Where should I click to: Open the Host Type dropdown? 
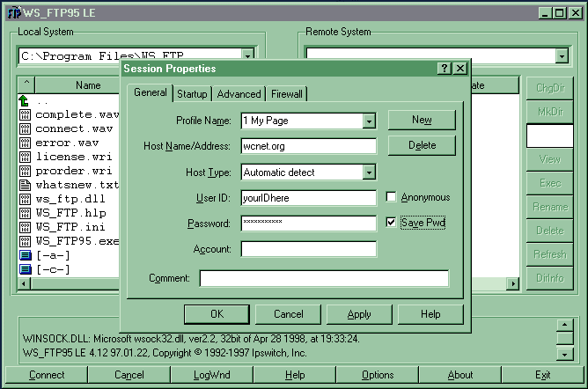tap(369, 172)
